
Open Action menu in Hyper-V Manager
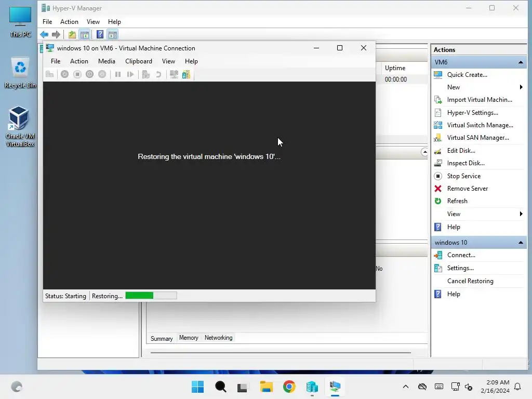pyautogui.click(x=69, y=22)
